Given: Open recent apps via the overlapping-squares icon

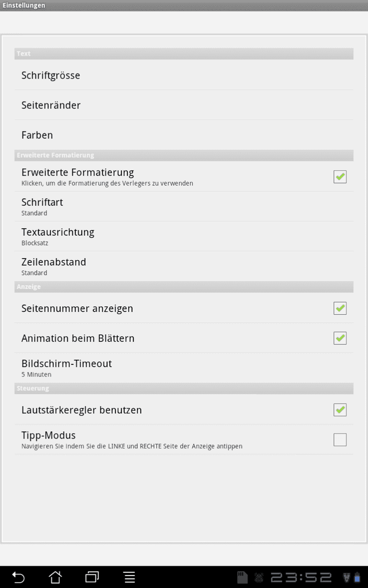Looking at the screenshot, I should pos(92,577).
